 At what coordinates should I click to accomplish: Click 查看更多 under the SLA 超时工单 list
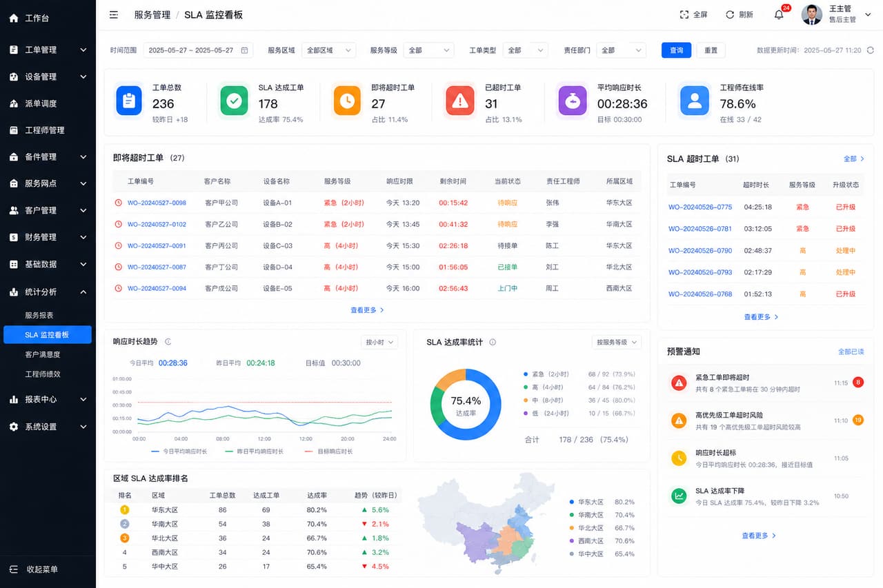pos(761,317)
